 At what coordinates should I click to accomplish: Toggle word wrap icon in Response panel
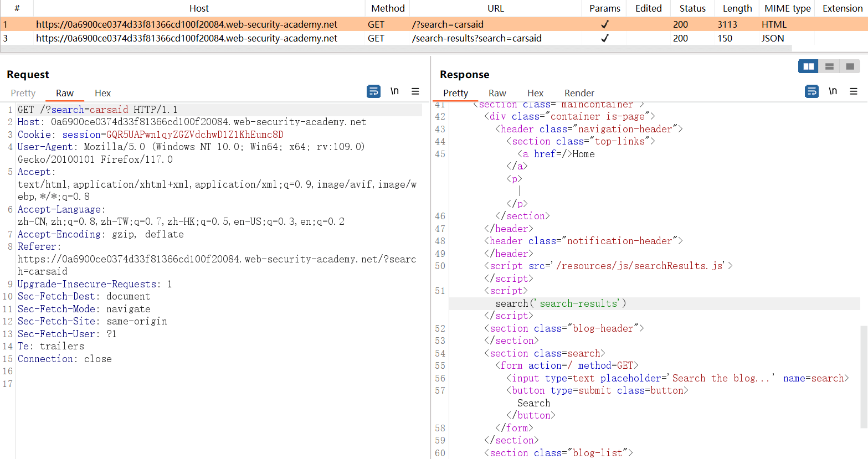[x=811, y=91]
